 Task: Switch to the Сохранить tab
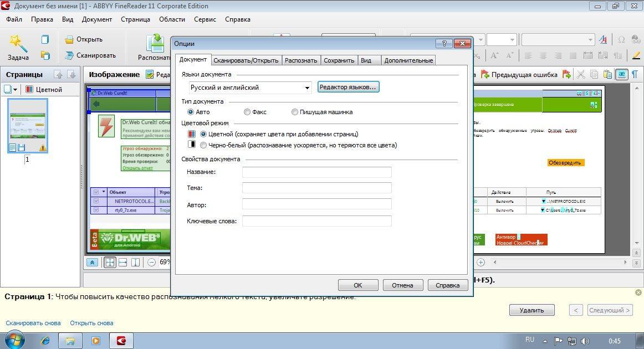(339, 60)
